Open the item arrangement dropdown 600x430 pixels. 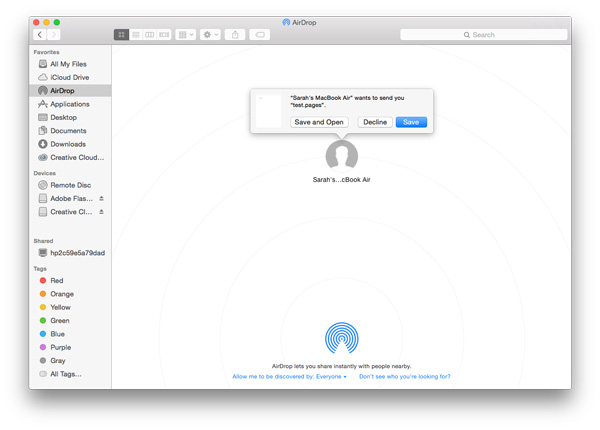point(186,35)
